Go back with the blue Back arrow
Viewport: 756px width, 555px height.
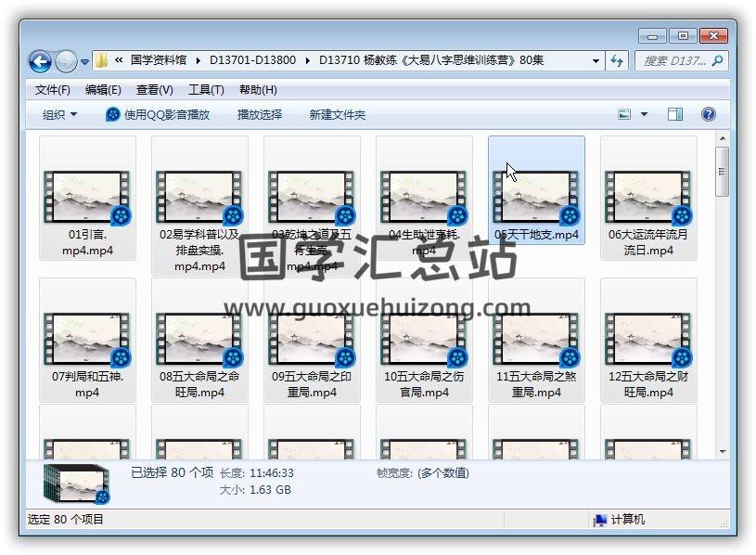coord(40,61)
